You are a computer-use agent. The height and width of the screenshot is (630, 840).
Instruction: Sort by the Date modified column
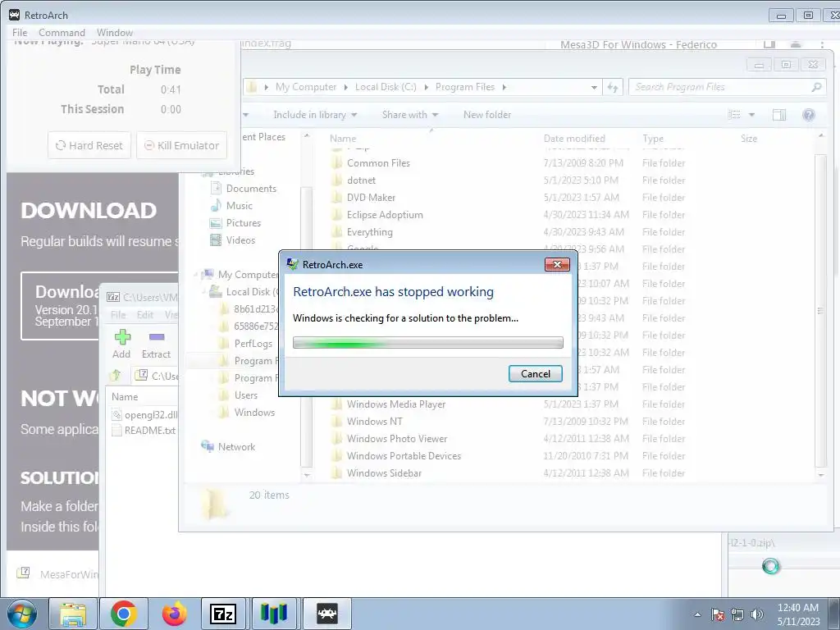click(x=574, y=138)
